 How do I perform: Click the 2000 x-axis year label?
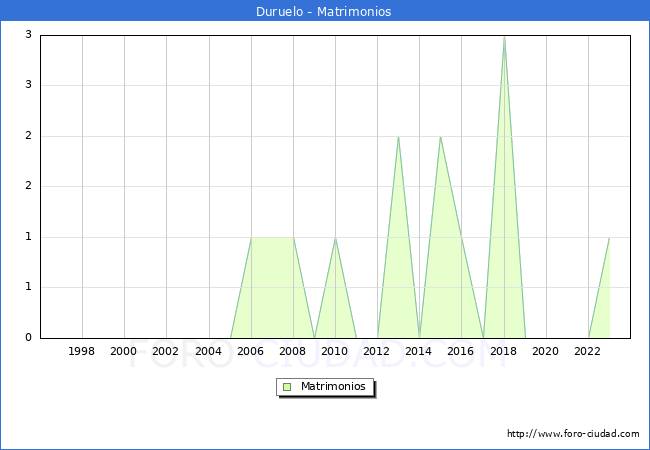(x=124, y=351)
